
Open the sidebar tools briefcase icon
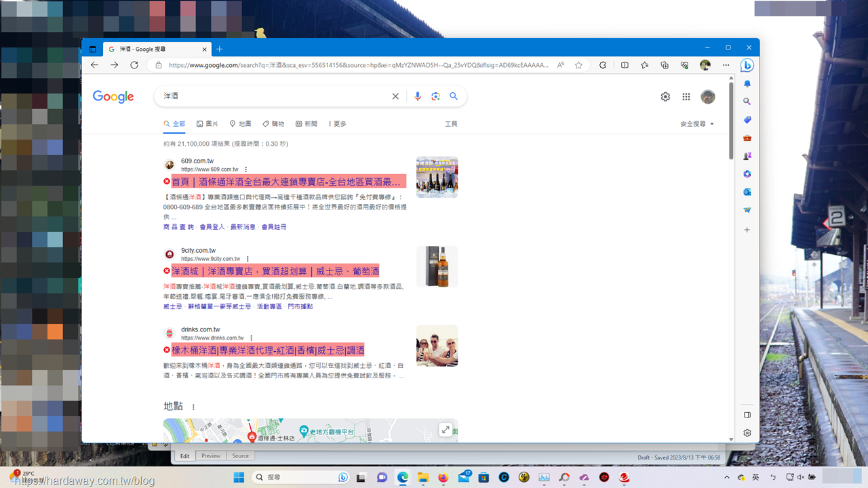(747, 138)
